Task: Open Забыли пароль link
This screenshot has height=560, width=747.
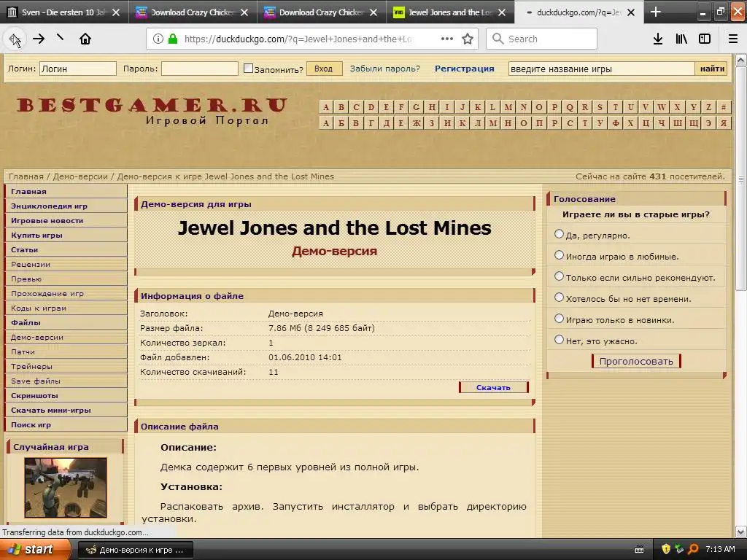Action: (x=385, y=69)
